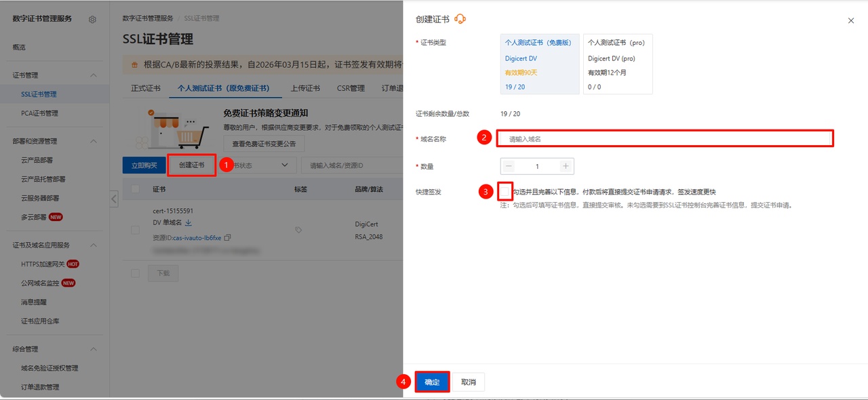Image resolution: width=868 pixels, height=400 pixels.
Task: Click the download icon beside DV 单域名
Action: click(x=189, y=222)
